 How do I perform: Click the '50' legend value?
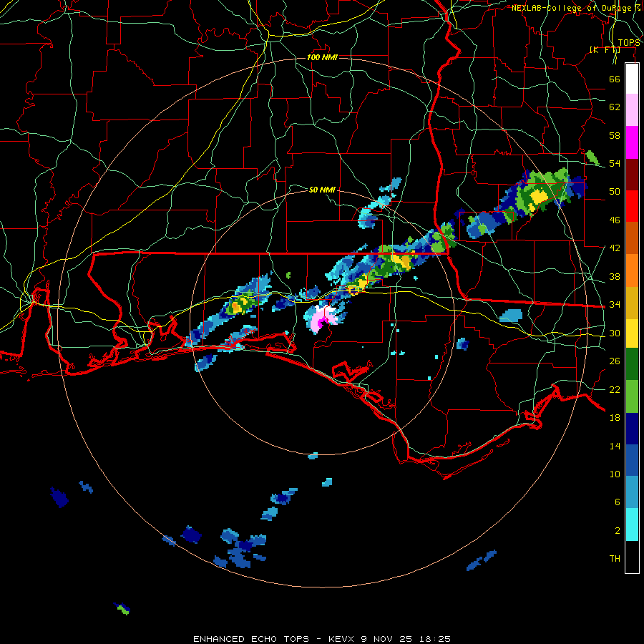pyautogui.click(x=615, y=192)
